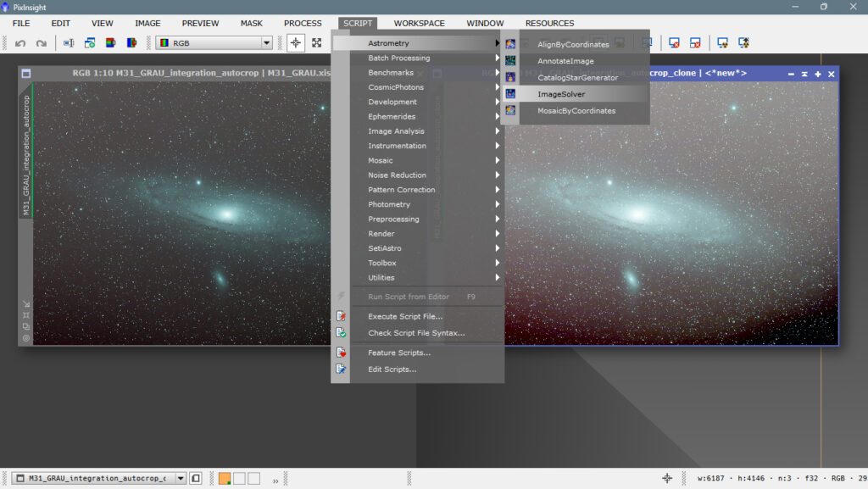Click the ImageSolver script icon

[510, 94]
